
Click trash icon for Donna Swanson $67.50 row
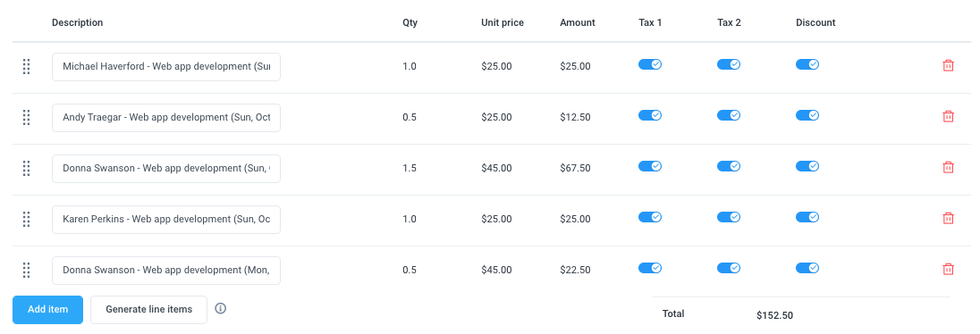[x=948, y=167]
